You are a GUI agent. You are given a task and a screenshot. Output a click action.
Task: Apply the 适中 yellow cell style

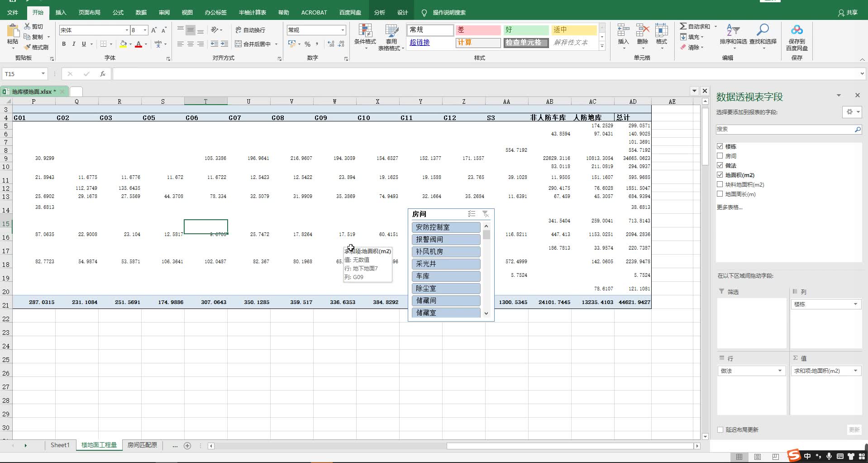[x=574, y=29]
